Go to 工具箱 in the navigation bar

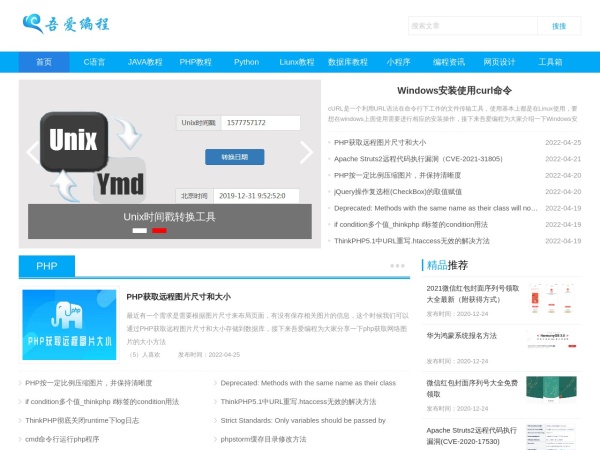550,62
